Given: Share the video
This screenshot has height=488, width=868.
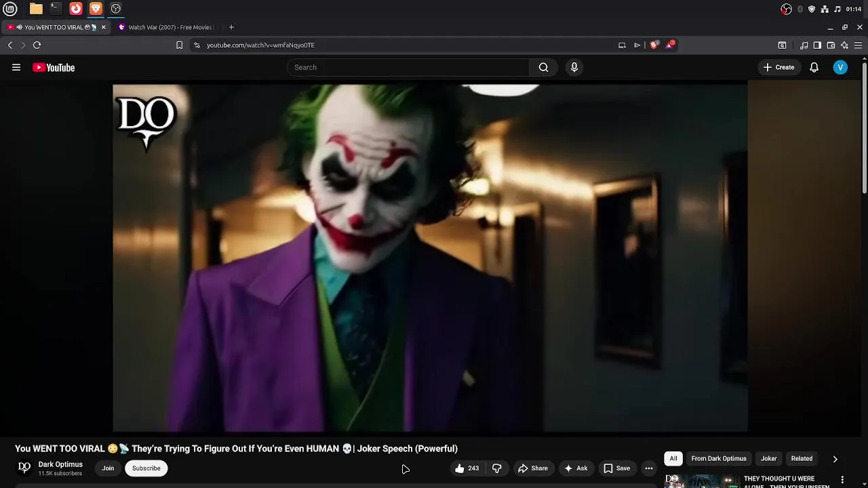Looking at the screenshot, I should click(x=533, y=468).
